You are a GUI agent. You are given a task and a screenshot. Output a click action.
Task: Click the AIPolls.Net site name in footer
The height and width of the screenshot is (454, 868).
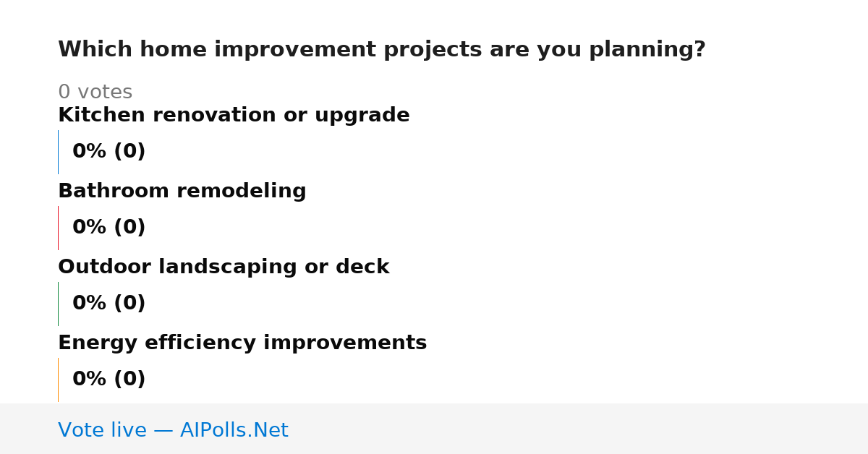(x=234, y=431)
